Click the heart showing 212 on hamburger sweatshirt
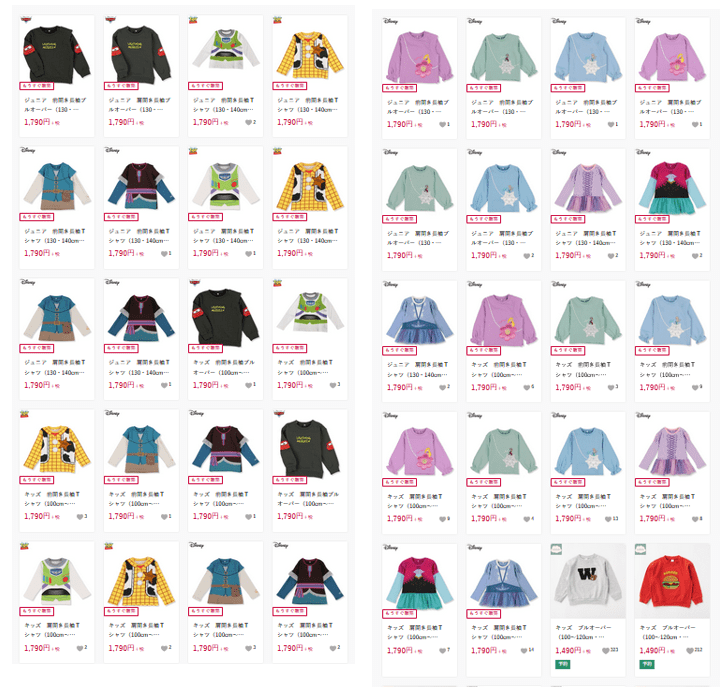Viewport: 725px width, 693px height. (690, 650)
